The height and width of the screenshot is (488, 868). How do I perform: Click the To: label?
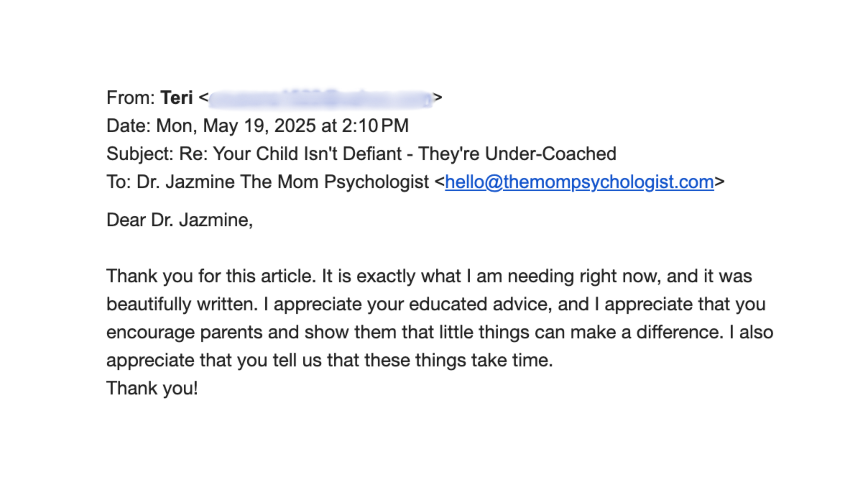pyautogui.click(x=119, y=182)
